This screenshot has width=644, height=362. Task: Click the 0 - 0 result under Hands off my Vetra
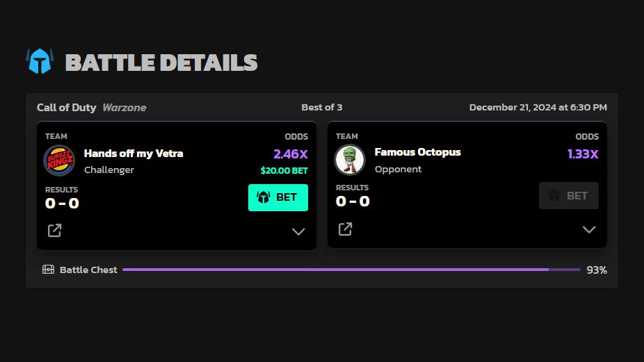coord(62,203)
